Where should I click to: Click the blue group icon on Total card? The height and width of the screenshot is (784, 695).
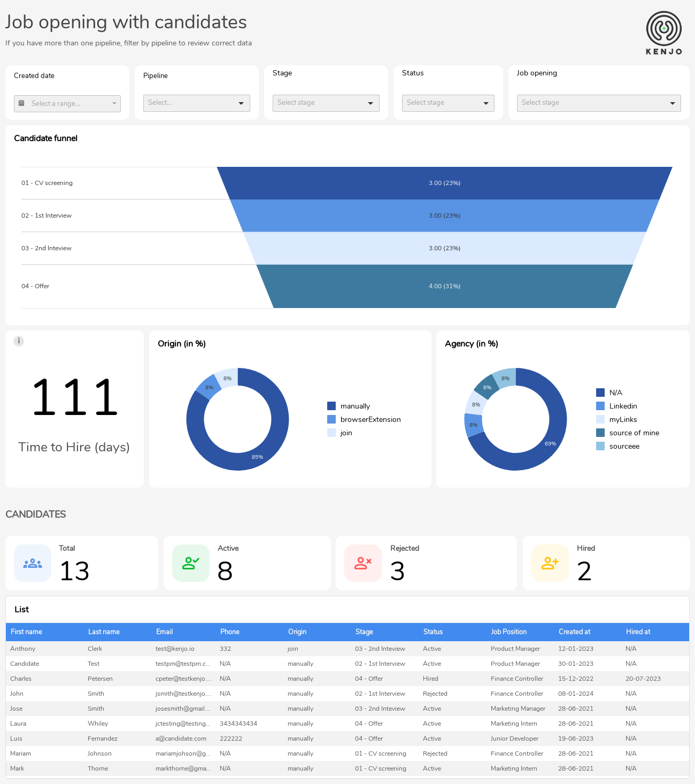pyautogui.click(x=32, y=563)
